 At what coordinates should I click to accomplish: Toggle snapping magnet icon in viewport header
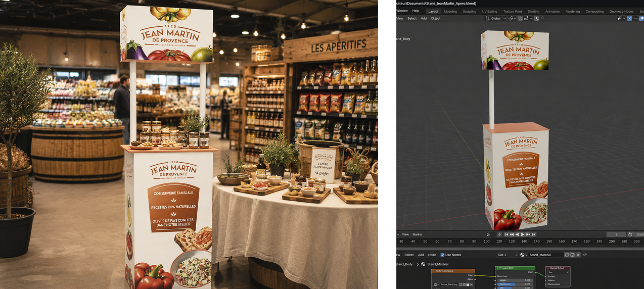[520, 18]
